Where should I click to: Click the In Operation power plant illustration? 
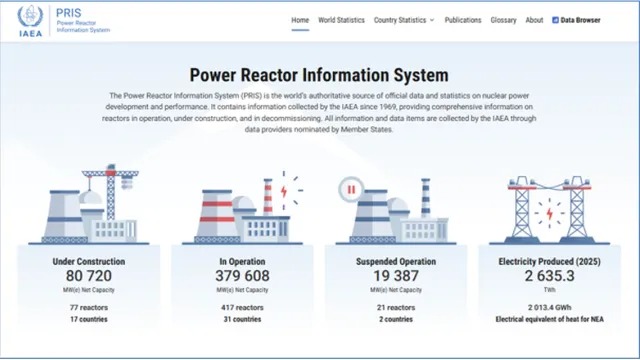[x=242, y=207]
